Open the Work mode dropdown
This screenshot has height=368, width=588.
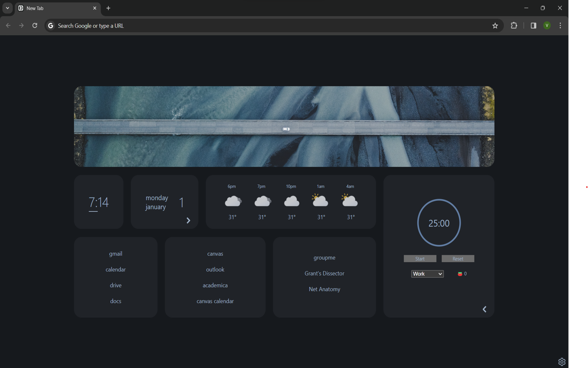click(427, 273)
